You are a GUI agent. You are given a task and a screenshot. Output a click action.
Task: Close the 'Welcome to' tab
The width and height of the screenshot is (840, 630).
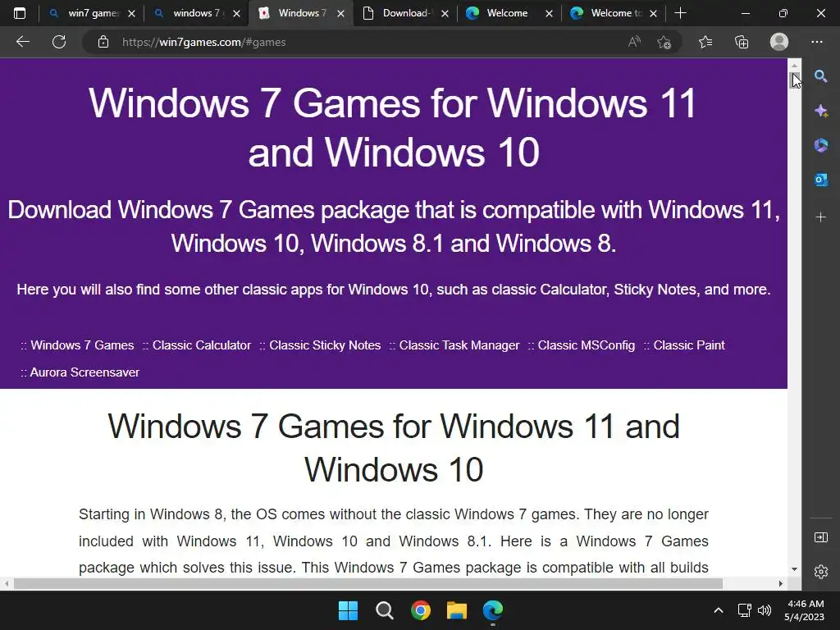(653, 13)
